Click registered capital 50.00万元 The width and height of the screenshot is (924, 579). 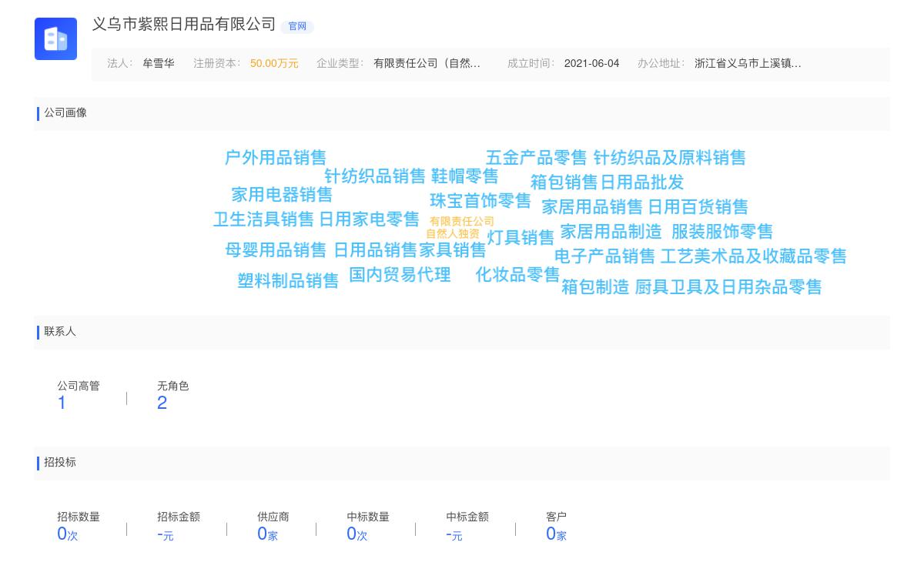(274, 63)
